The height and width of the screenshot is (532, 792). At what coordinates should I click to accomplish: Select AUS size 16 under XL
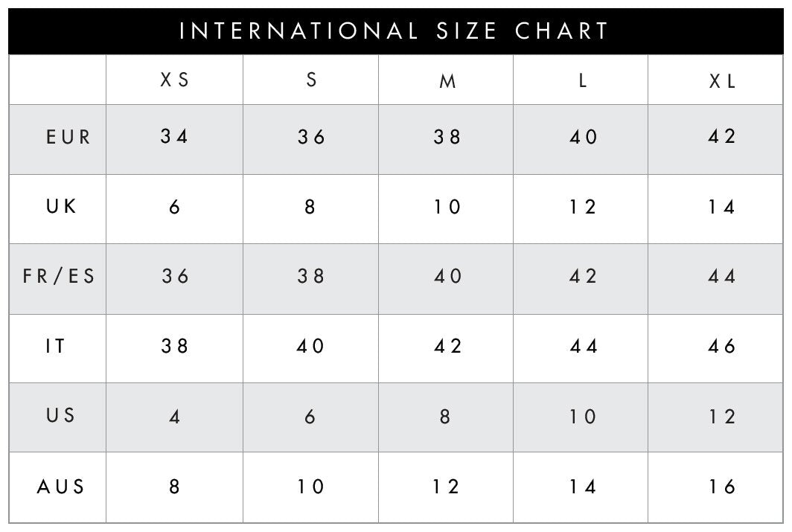721,487
